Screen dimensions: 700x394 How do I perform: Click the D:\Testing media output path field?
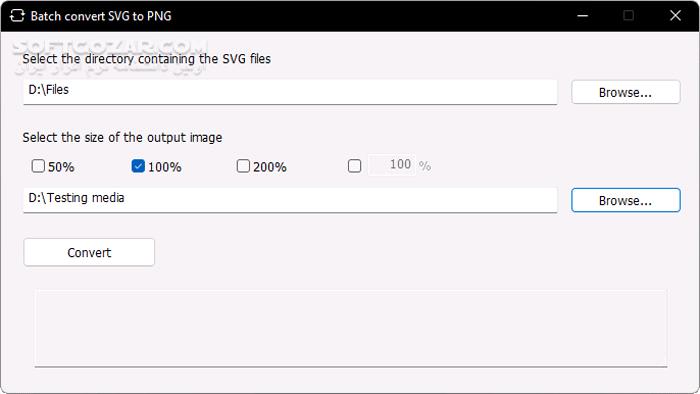click(290, 200)
